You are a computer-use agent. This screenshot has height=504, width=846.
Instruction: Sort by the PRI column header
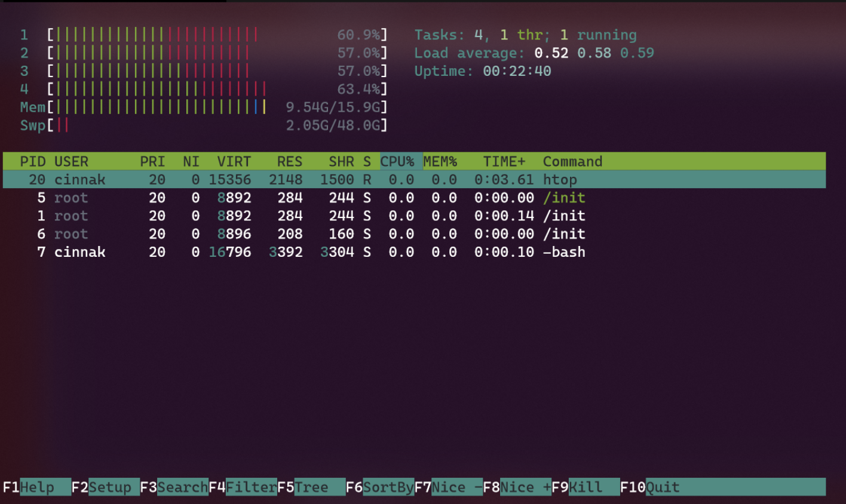point(152,161)
